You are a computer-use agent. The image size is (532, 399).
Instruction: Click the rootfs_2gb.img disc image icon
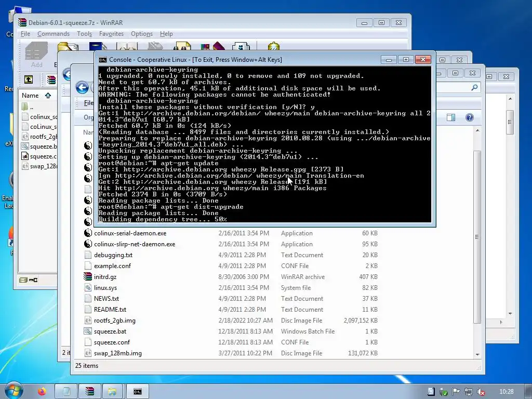[88, 320]
